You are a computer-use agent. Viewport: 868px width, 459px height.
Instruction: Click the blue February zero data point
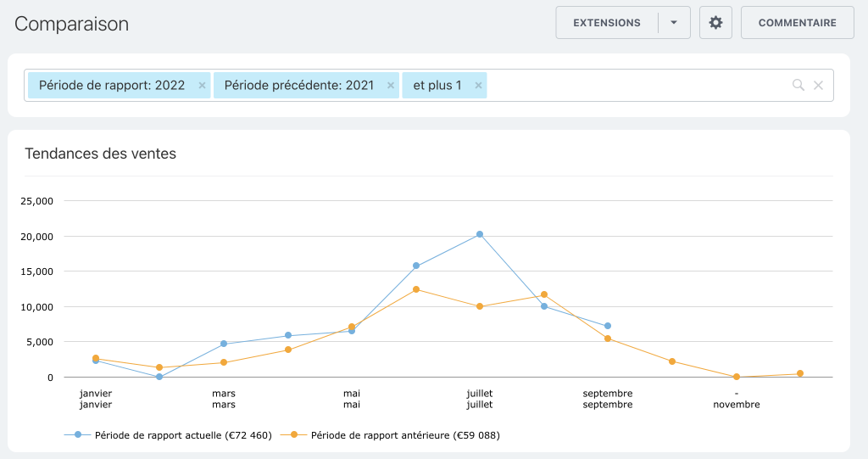(x=159, y=377)
